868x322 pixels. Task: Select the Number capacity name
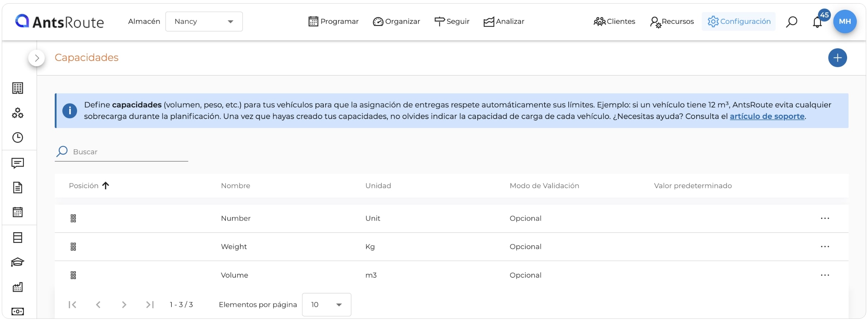click(x=236, y=219)
